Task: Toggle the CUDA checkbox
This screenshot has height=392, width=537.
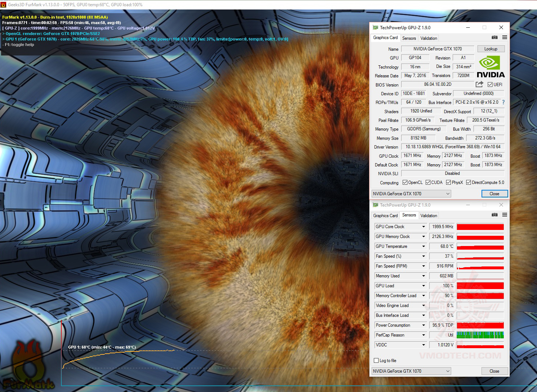Action: 428,182
